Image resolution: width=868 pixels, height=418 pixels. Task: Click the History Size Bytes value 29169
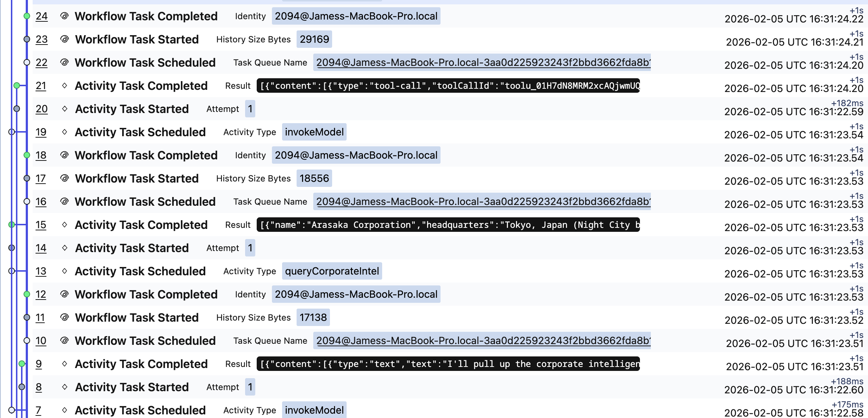point(314,39)
